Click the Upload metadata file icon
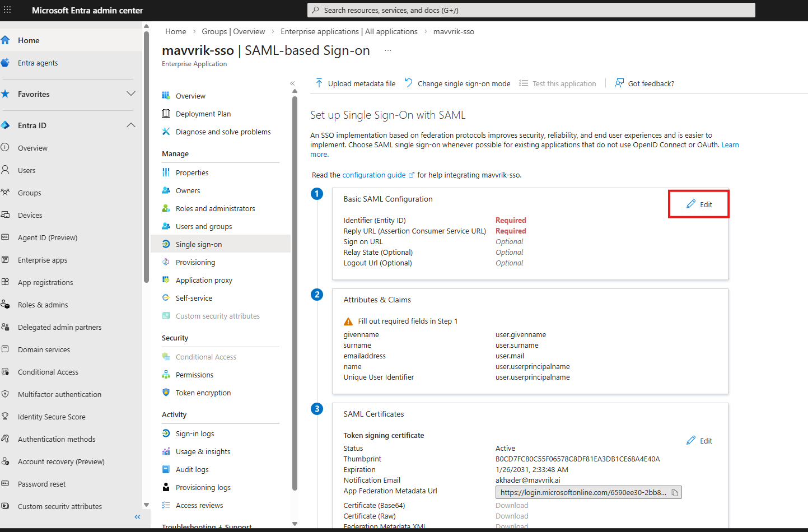This screenshot has height=532, width=808. point(319,83)
